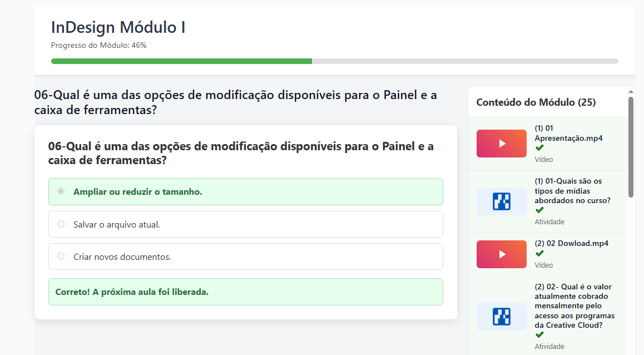This screenshot has height=355, width=644.
Task: Select the radio button "Ampliar ou reduzir o tamanho"
Action: point(61,191)
